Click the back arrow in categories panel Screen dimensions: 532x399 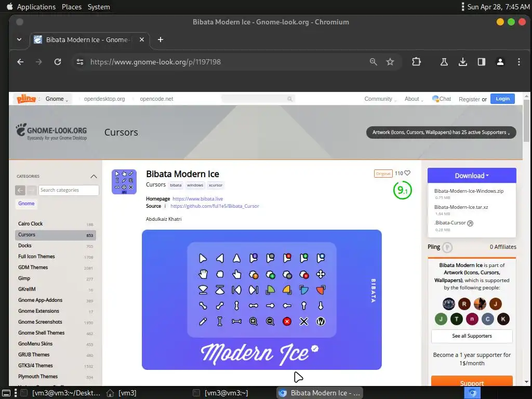20,190
